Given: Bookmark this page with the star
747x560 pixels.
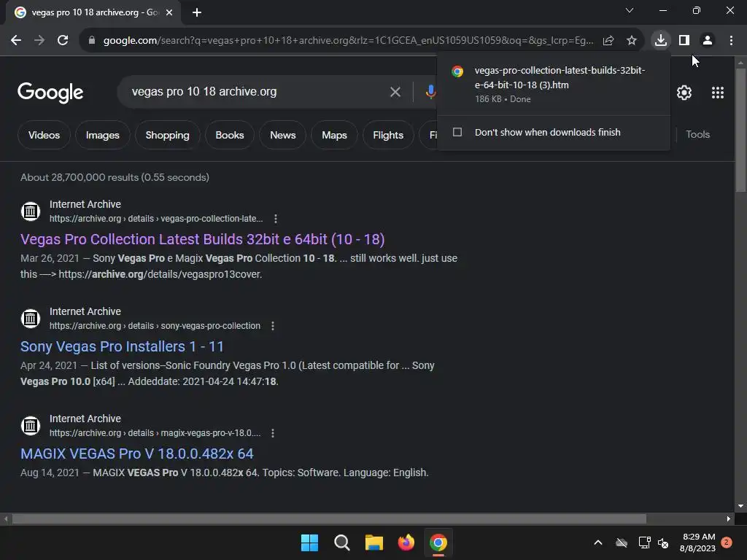Looking at the screenshot, I should click(x=632, y=41).
